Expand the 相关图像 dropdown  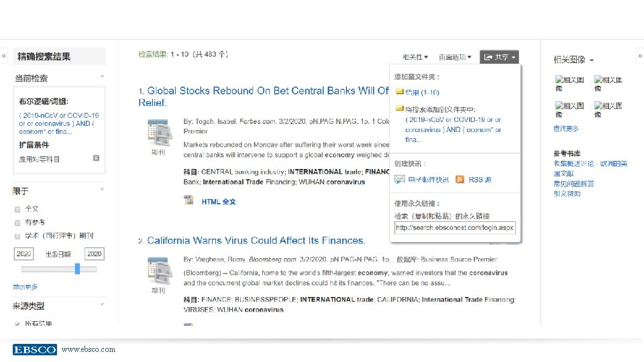click(574, 60)
